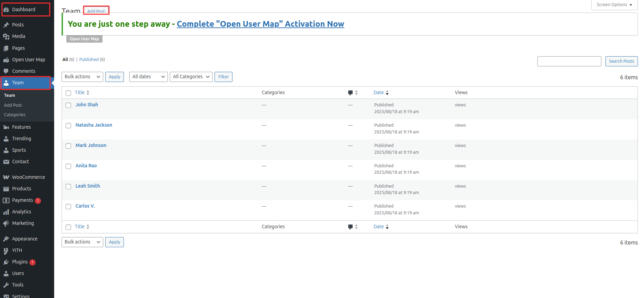Click the Payments sidebar icon
Screen dimensions: 644x298
click(6, 200)
